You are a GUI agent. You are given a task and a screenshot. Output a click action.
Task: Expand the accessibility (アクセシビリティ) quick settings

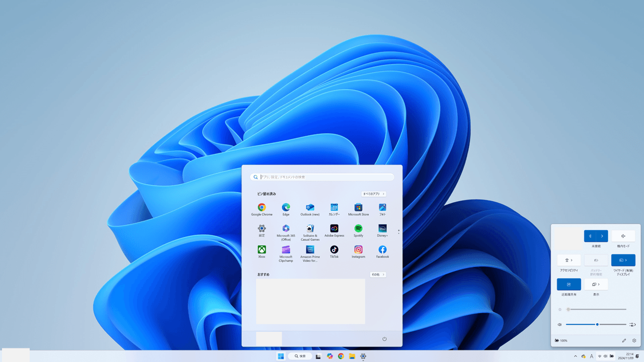click(x=569, y=260)
